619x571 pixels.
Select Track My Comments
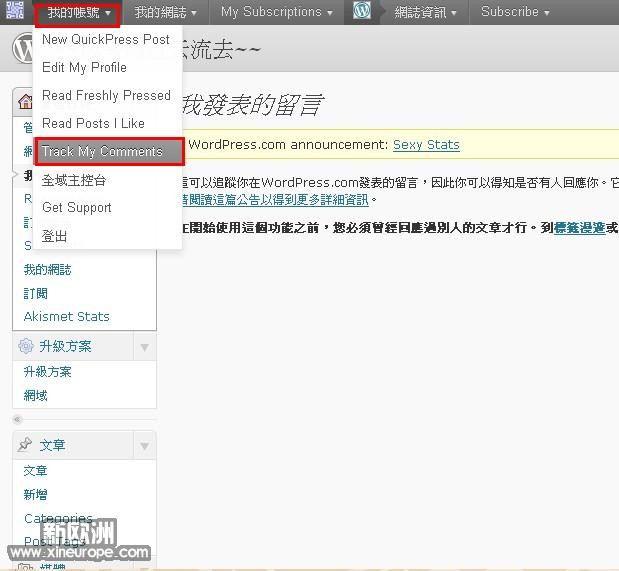pos(109,151)
